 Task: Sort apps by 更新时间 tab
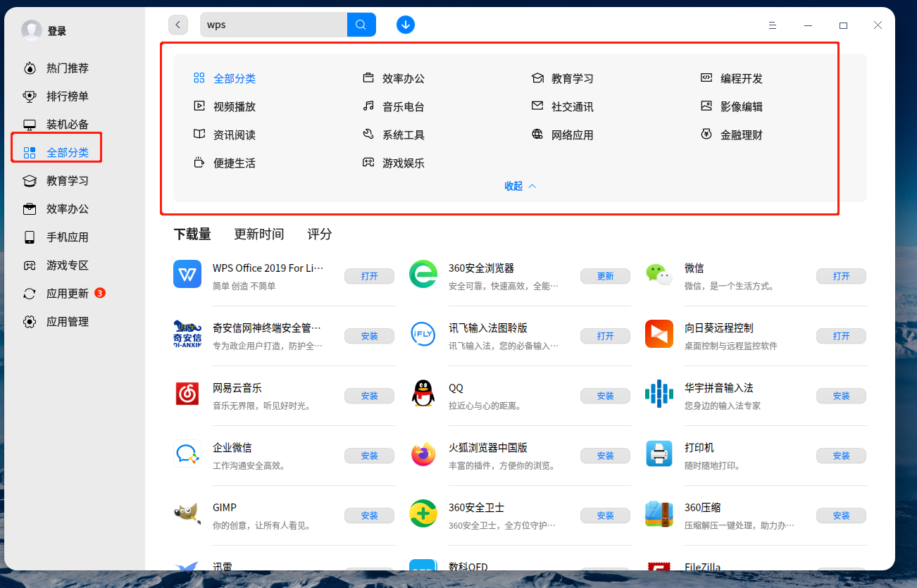(259, 234)
